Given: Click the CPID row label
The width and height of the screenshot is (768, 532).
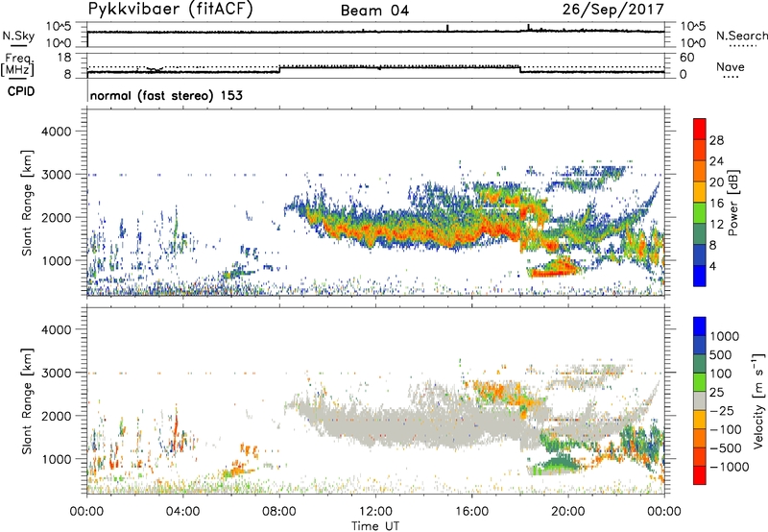Looking at the screenshot, I should tap(21, 91).
